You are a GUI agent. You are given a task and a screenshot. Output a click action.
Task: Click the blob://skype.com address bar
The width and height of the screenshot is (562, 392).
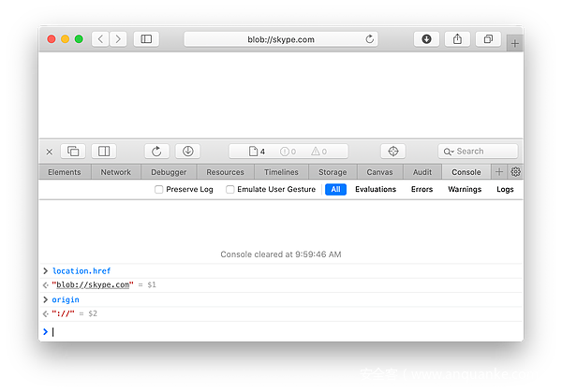tap(281, 39)
